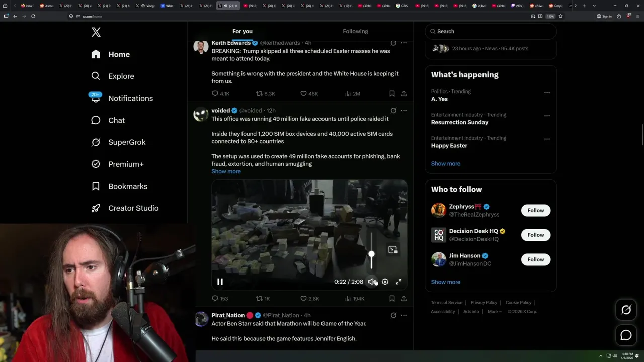Like Keith Edwards' post with 48K likes
This screenshot has height=362, width=644.
[x=309, y=93]
